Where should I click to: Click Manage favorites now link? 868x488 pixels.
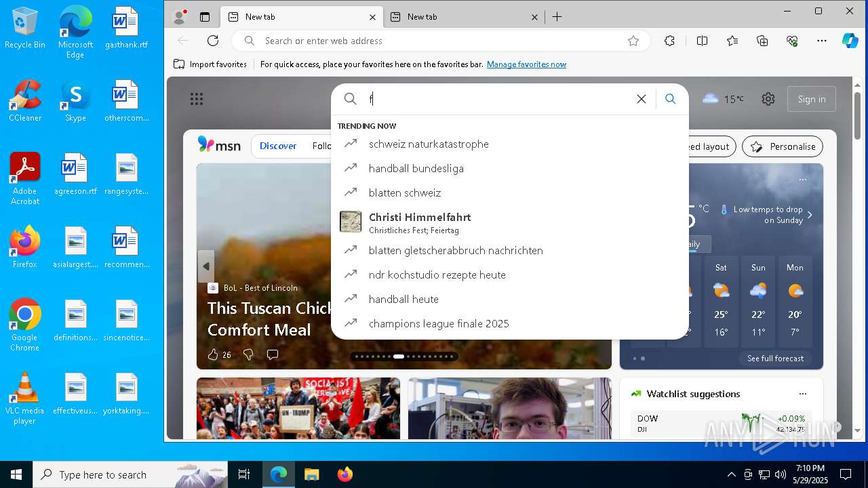[526, 64]
